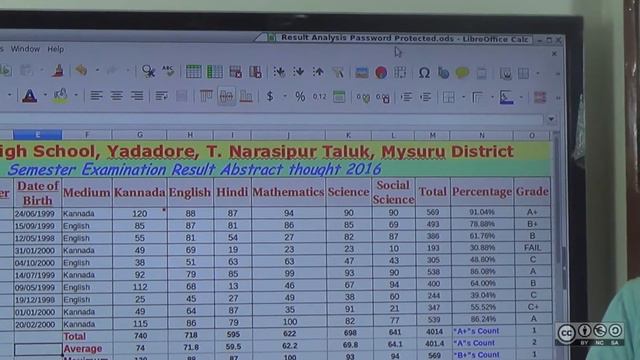The image size is (640, 360).
Task: Select the cell with percentage 91.04%
Action: click(482, 212)
